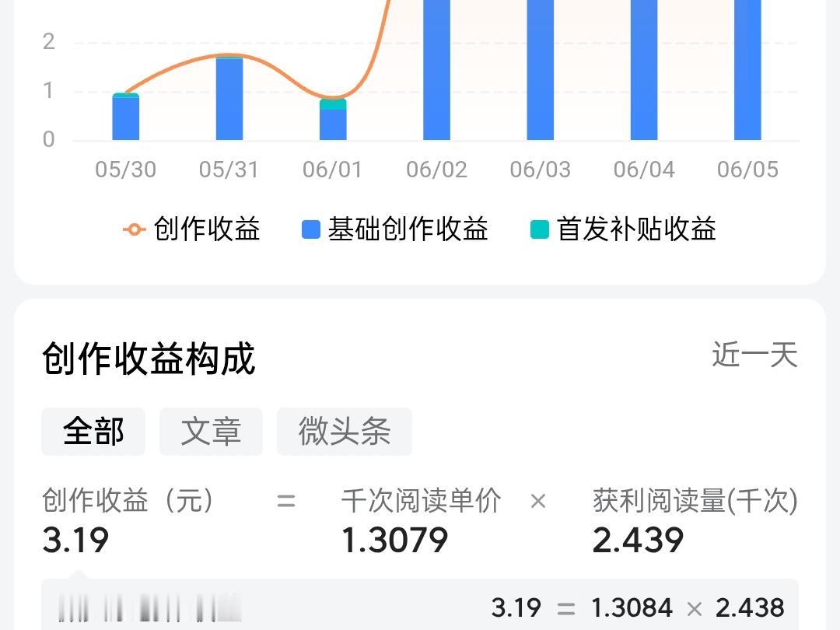Image resolution: width=840 pixels, height=630 pixels.
Task: Tap the 06/02 bar in chart
Action: point(436,70)
